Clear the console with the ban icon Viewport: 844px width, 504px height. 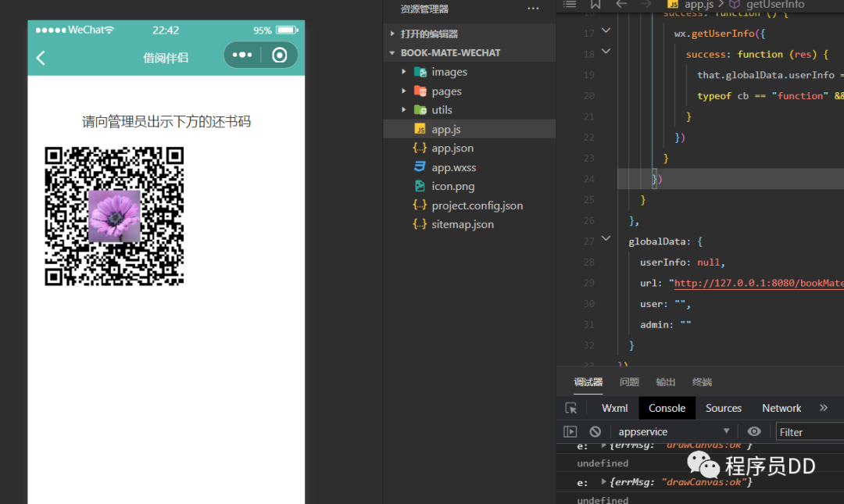coord(595,432)
